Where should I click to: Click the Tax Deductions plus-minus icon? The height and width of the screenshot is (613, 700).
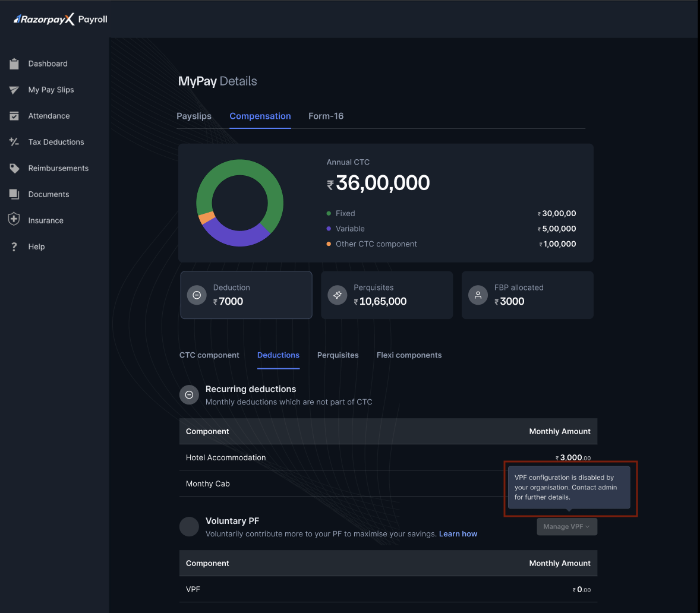coord(14,142)
